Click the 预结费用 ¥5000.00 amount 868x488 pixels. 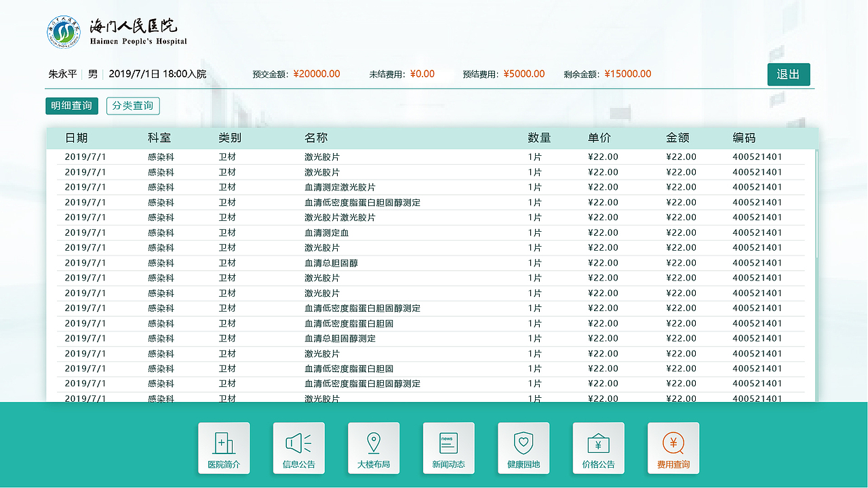pos(524,74)
